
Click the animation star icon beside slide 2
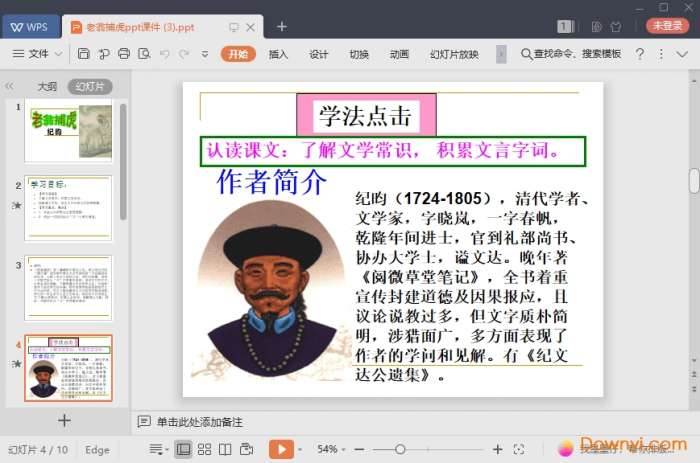[17, 205]
